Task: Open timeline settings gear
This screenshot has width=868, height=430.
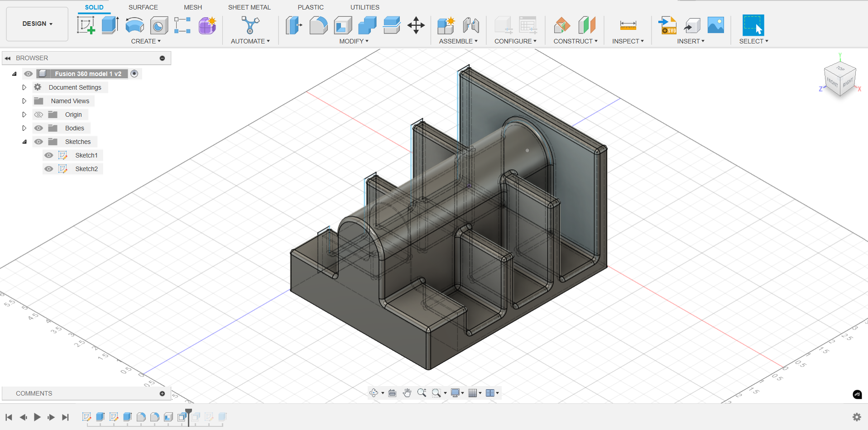Action: coord(857,417)
